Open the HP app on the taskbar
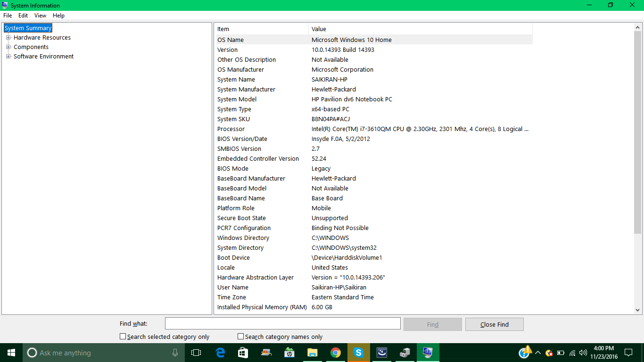 pyautogui.click(x=289, y=353)
